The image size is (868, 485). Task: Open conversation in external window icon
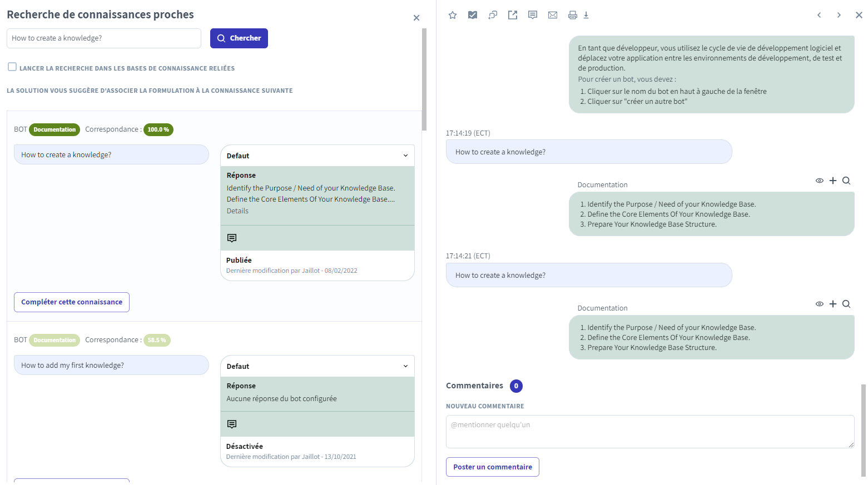513,15
